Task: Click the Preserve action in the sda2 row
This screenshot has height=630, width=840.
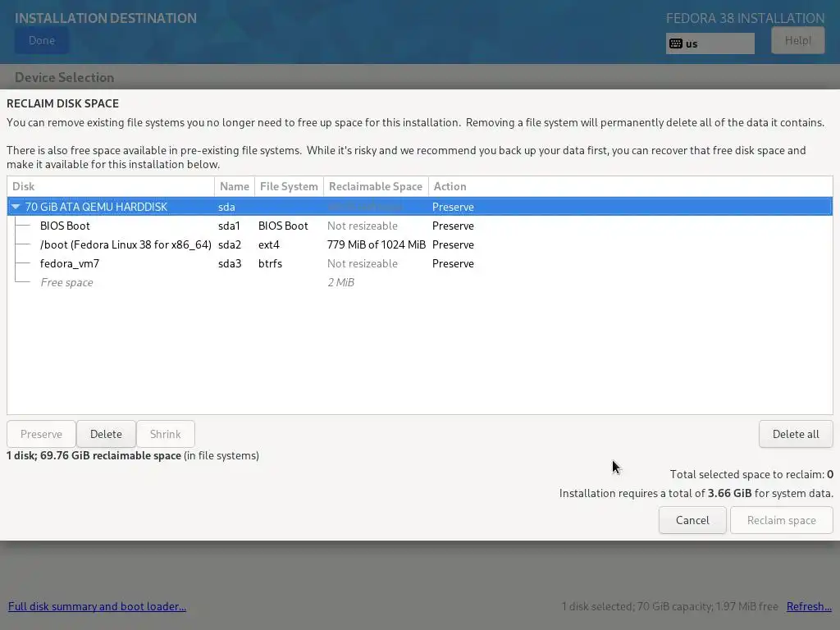Action: (453, 244)
